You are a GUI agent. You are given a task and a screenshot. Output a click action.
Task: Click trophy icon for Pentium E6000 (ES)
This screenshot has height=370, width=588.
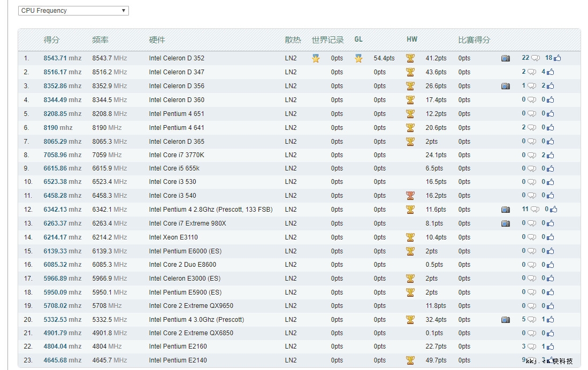click(x=410, y=251)
